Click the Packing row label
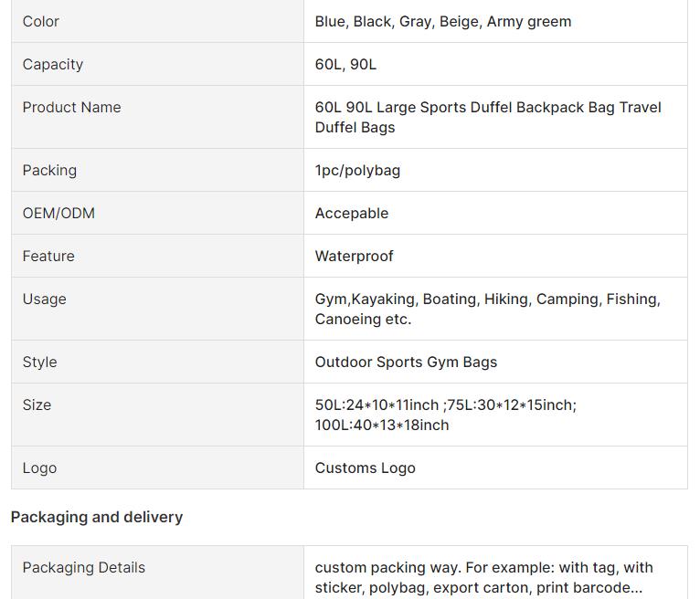The width and height of the screenshot is (700, 599). [x=49, y=170]
